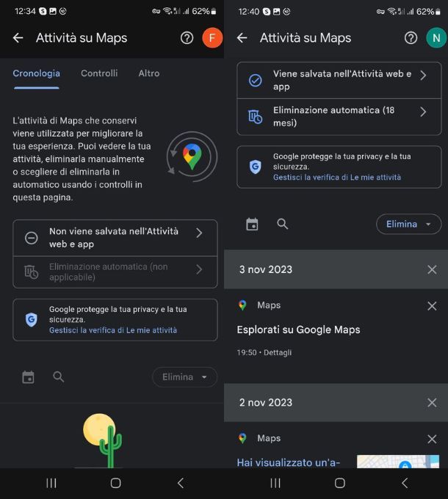Delete all activity from 2 nov 2023

(x=432, y=403)
